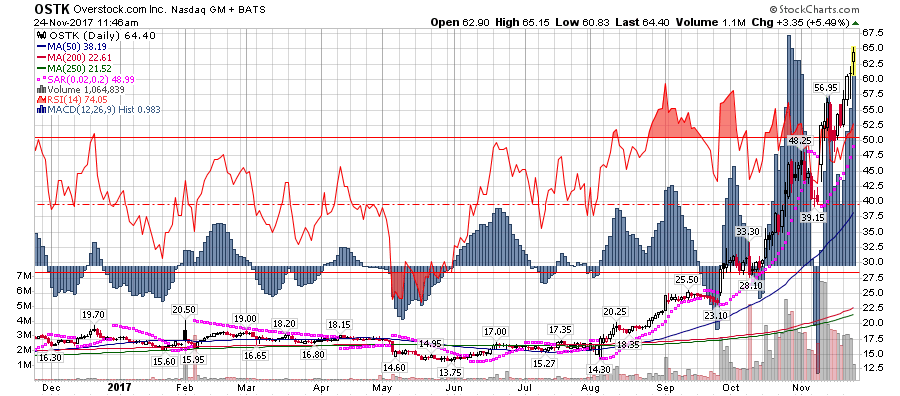Click the green up-arrow change indicator
Image resolution: width=900 pixels, height=396 pixels.
856,23
